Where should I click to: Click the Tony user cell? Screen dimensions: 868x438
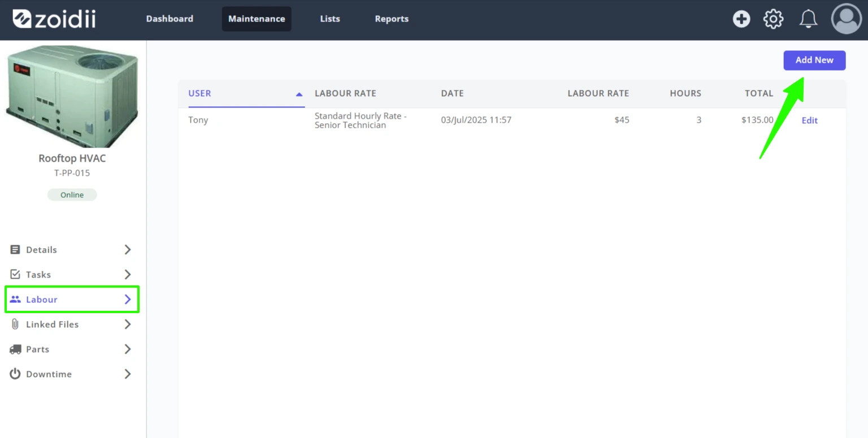[x=198, y=120]
